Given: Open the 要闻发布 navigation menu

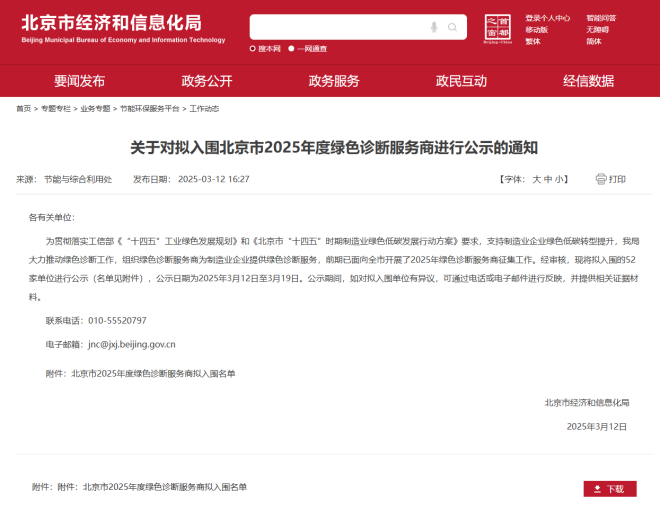Looking at the screenshot, I should coord(79,81).
